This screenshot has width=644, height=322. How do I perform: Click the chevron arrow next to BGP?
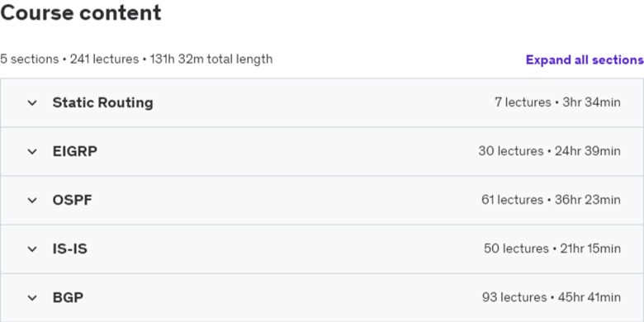(x=32, y=298)
